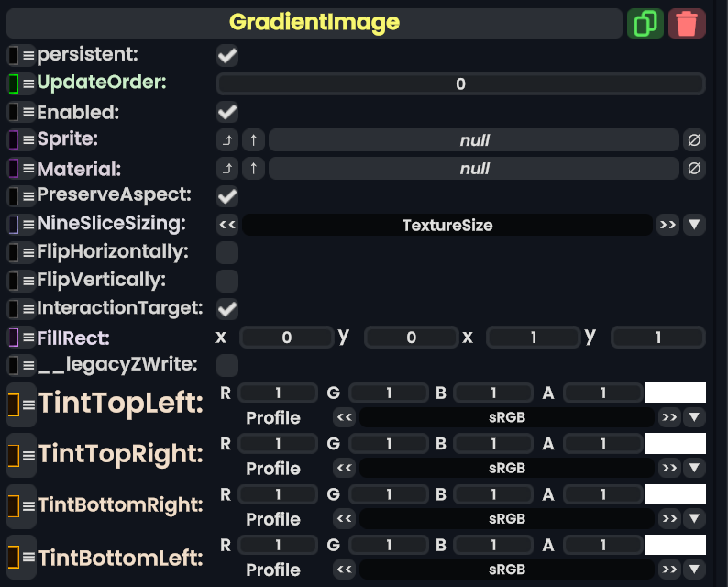Image resolution: width=728 pixels, height=587 pixels.
Task: Toggle the InteractionTarget checkbox
Action: 226,308
